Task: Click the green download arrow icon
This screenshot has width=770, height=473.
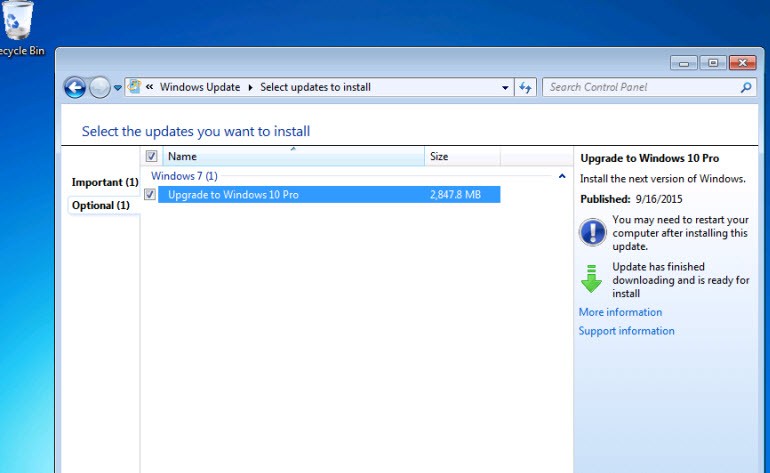Action: click(591, 279)
